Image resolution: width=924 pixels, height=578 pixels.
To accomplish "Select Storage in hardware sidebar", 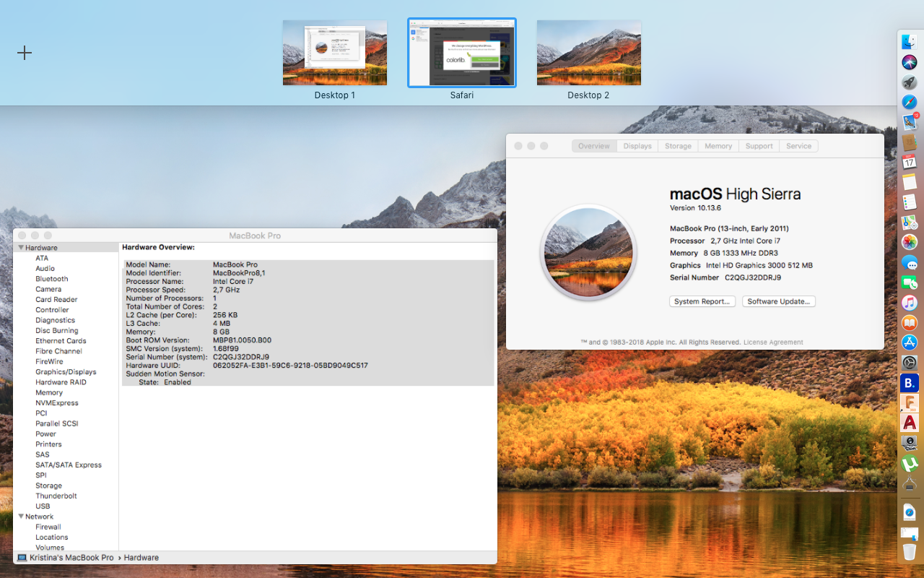I will tap(48, 486).
